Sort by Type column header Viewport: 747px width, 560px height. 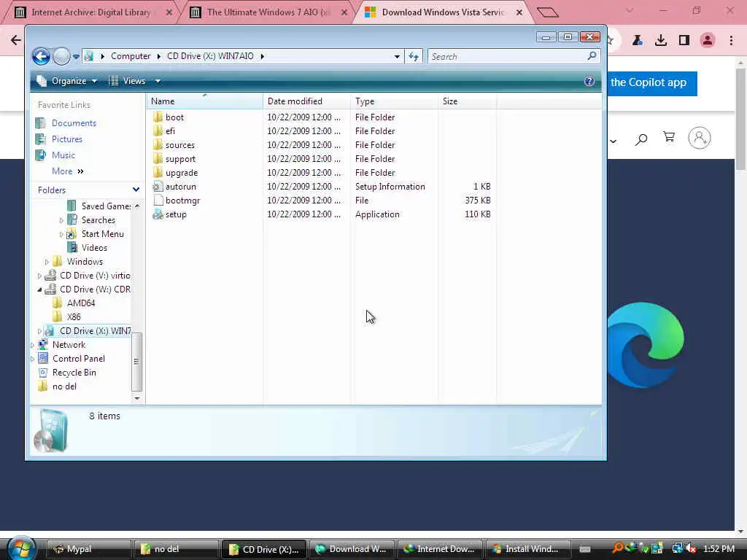coord(394,101)
